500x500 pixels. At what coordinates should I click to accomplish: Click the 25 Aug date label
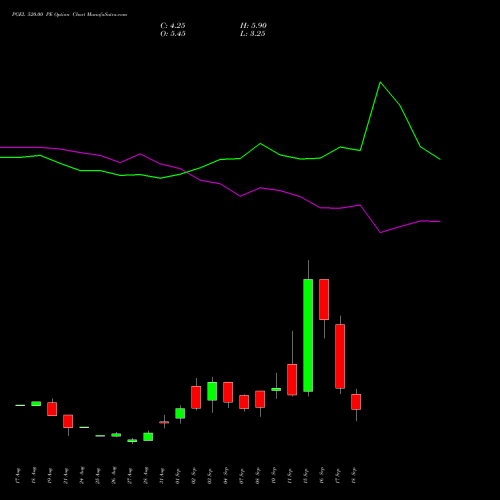coord(98,476)
